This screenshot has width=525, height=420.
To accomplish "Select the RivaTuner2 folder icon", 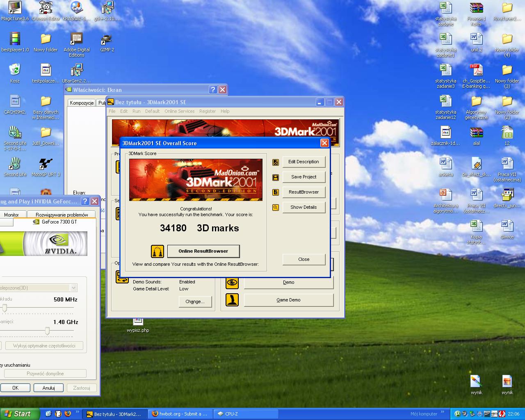I will coord(507,11).
